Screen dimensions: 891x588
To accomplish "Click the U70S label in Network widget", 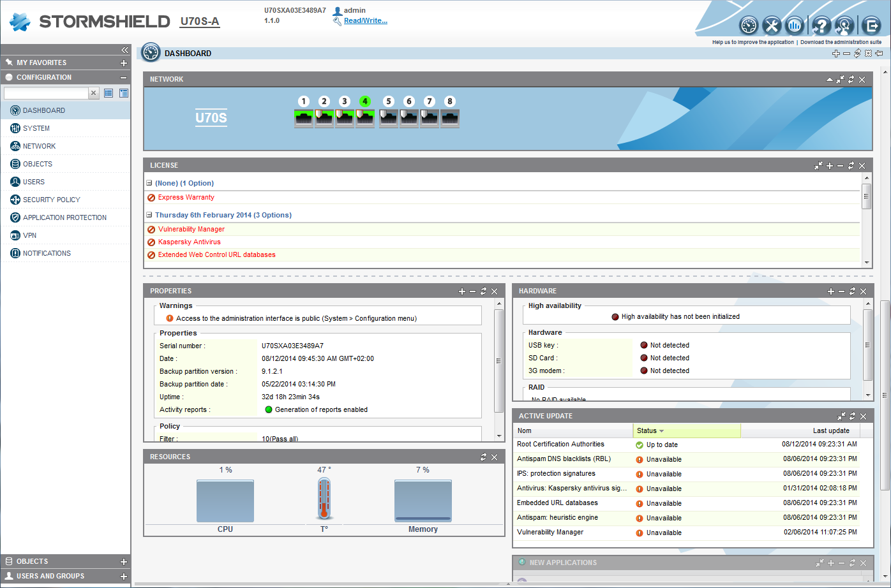I will (211, 117).
